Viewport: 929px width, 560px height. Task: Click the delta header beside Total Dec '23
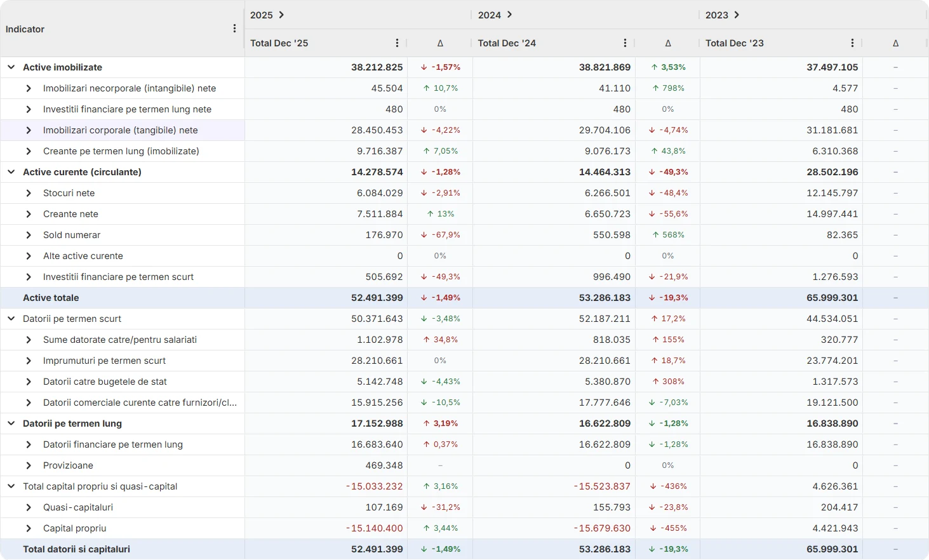895,43
